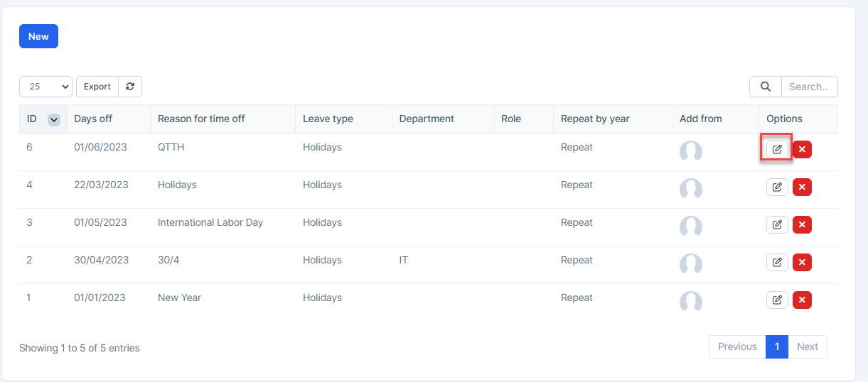Open the 25 entries-per-page dropdown
868x382 pixels.
point(45,87)
